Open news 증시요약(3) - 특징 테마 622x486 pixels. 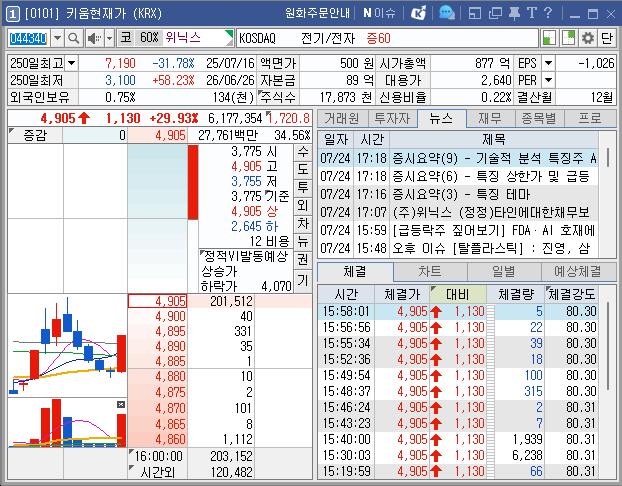tap(458, 194)
